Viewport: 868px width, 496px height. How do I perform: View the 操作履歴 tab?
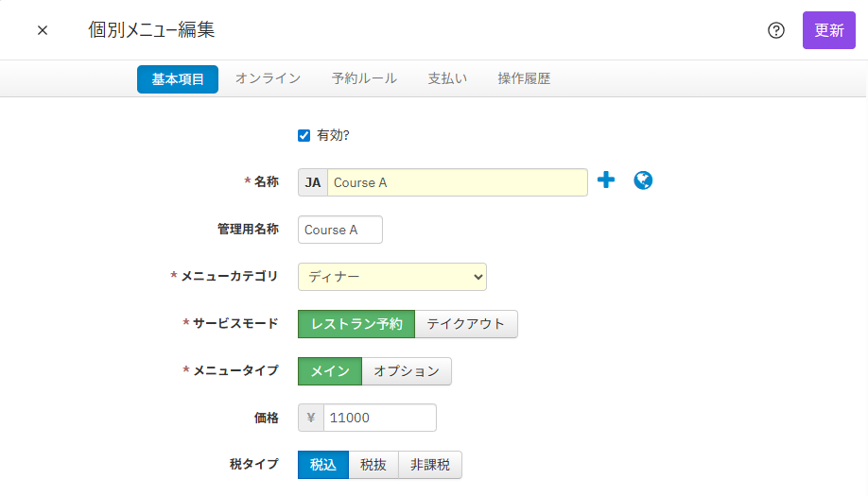524,78
